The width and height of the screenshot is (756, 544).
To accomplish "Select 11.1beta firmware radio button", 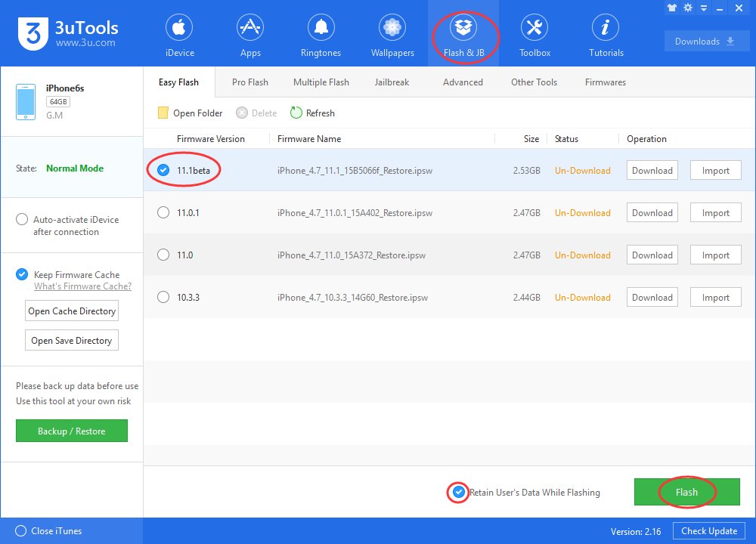I will pyautogui.click(x=163, y=170).
